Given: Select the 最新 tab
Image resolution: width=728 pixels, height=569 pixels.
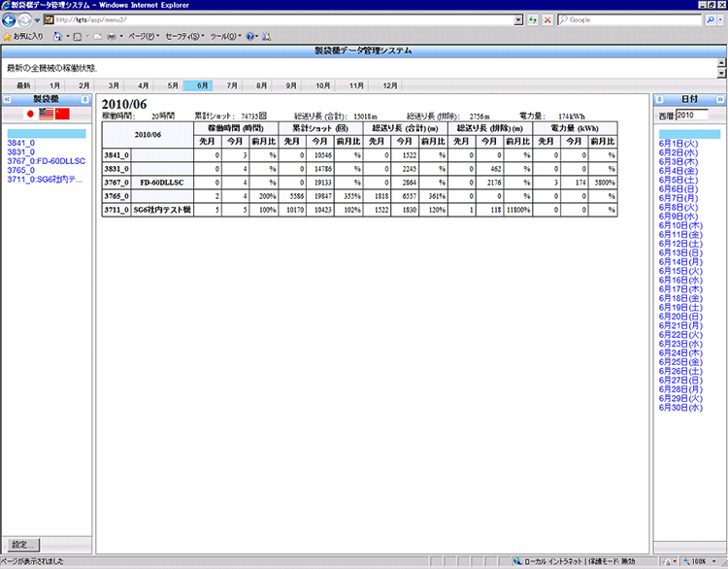Looking at the screenshot, I should tap(23, 85).
